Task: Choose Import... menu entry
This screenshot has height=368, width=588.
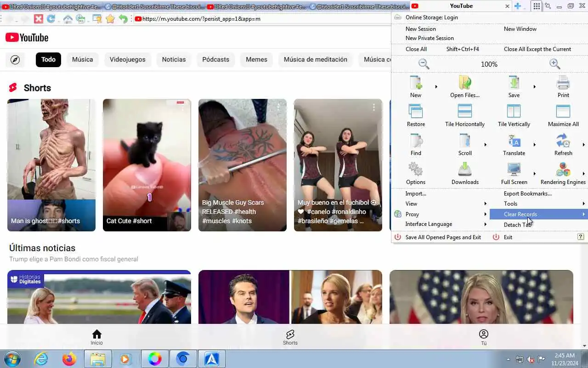Action: (416, 194)
